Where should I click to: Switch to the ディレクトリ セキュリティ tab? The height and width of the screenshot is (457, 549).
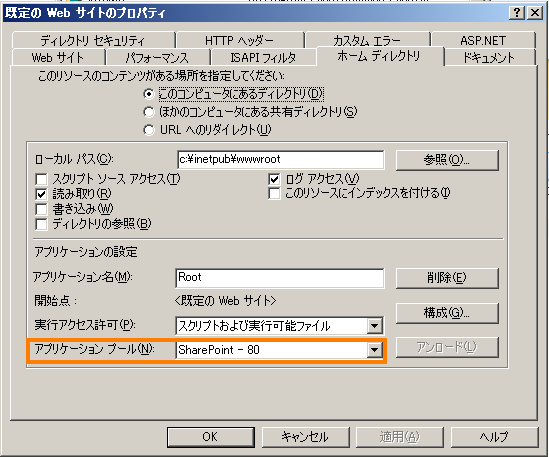point(93,41)
